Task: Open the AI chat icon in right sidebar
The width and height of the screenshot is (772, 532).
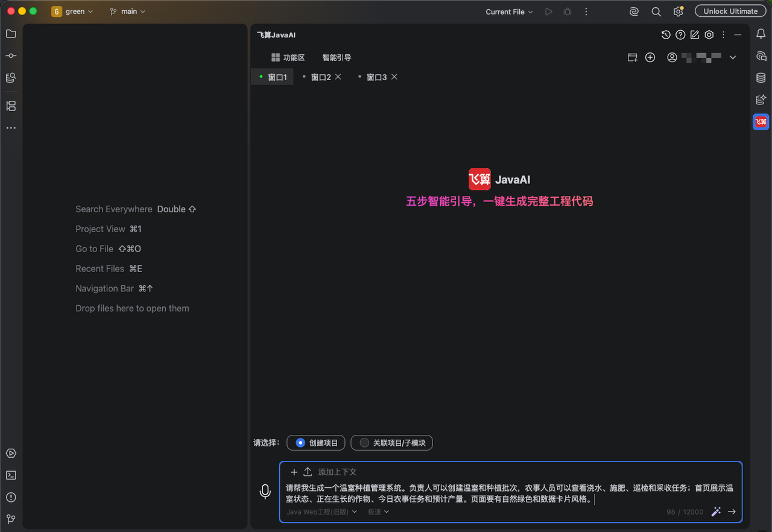Action: pyautogui.click(x=761, y=56)
